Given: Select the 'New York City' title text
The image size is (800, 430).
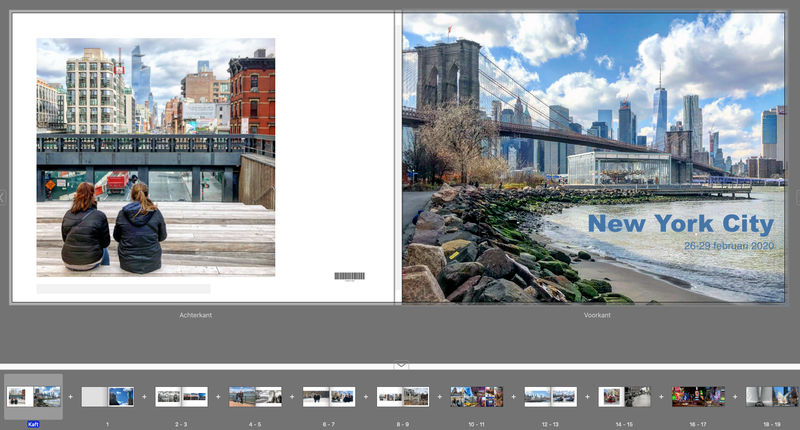Looking at the screenshot, I should coord(681,224).
